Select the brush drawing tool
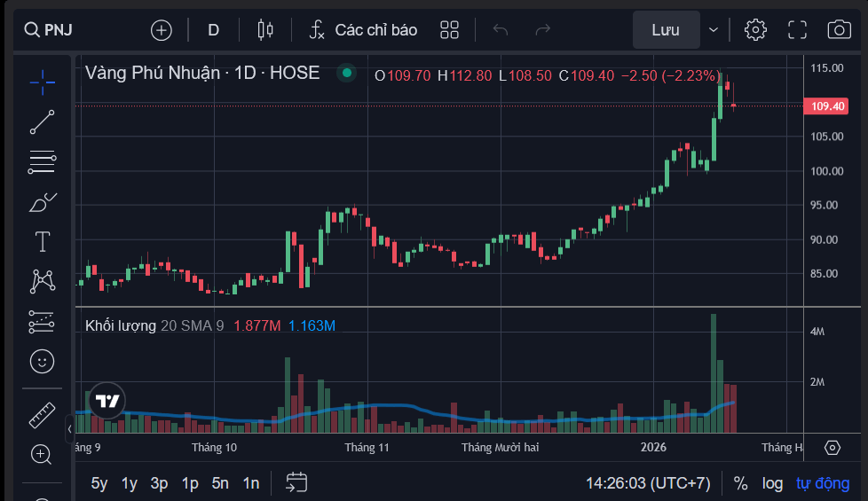The width and height of the screenshot is (868, 501). [42, 202]
